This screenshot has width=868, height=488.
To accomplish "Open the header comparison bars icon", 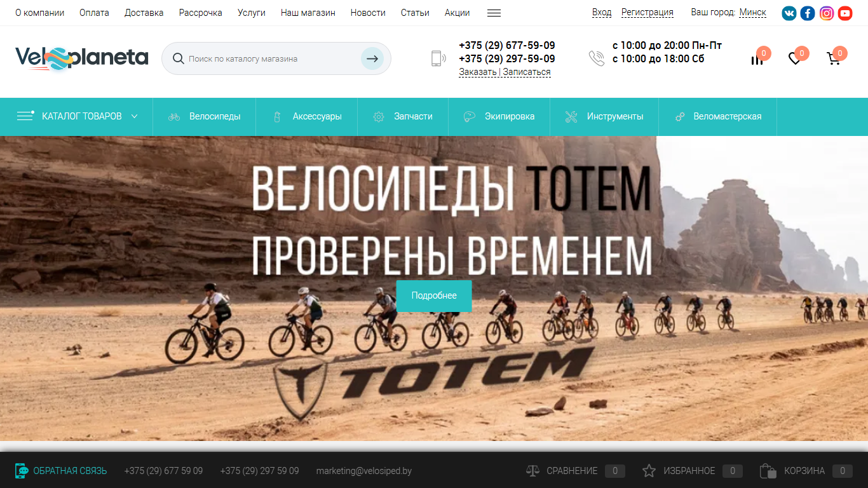I will (757, 59).
